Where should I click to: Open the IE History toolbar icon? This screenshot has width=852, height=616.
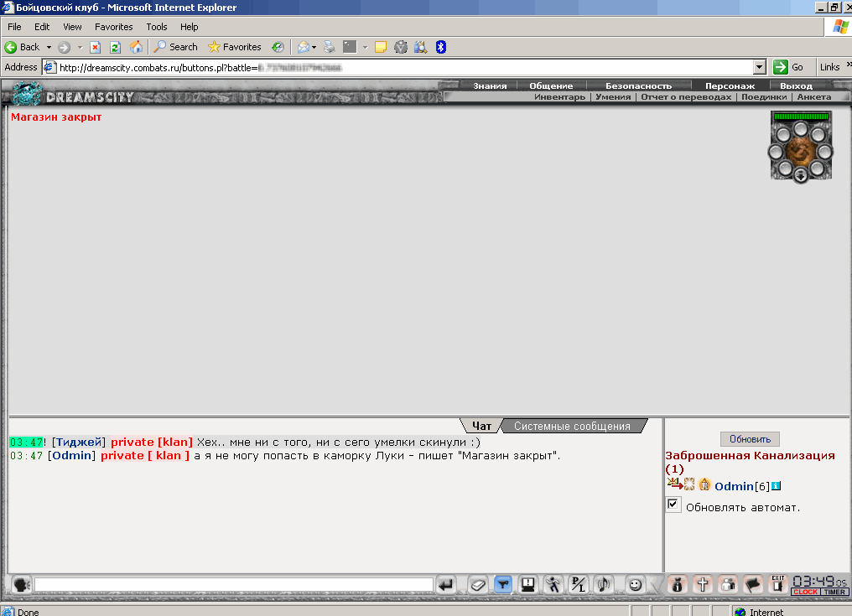coord(278,47)
